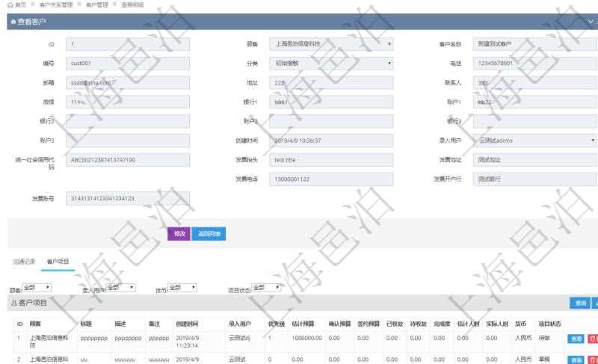Click the 账户1 field
The height and width of the screenshot is (364, 598).
tap(534, 102)
